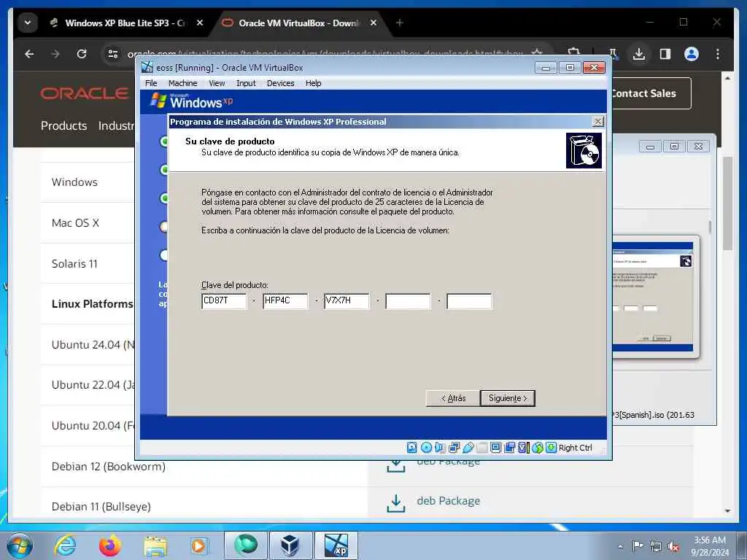Screen dimensions: 747x560
Task: Focus the empty fifth product key field
Action: pyautogui.click(x=469, y=301)
